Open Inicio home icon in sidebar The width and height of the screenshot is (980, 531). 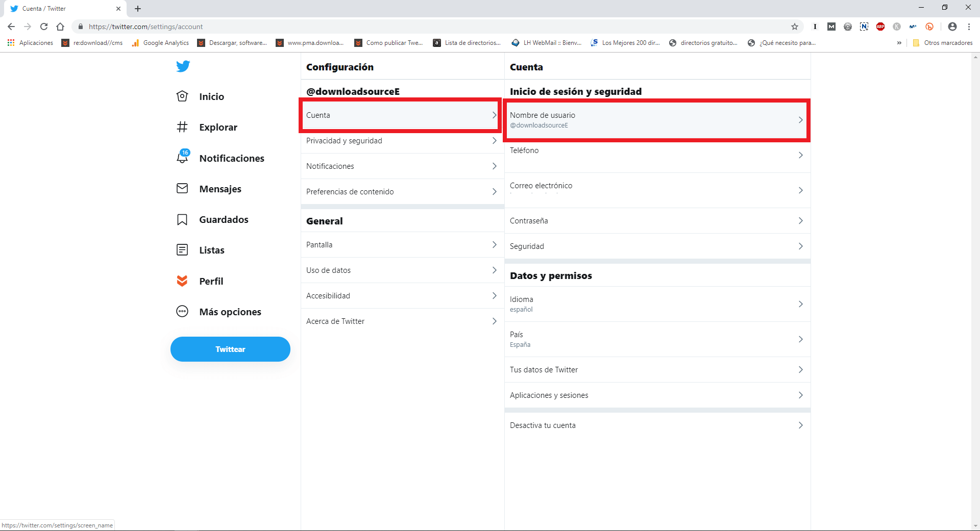pos(182,96)
